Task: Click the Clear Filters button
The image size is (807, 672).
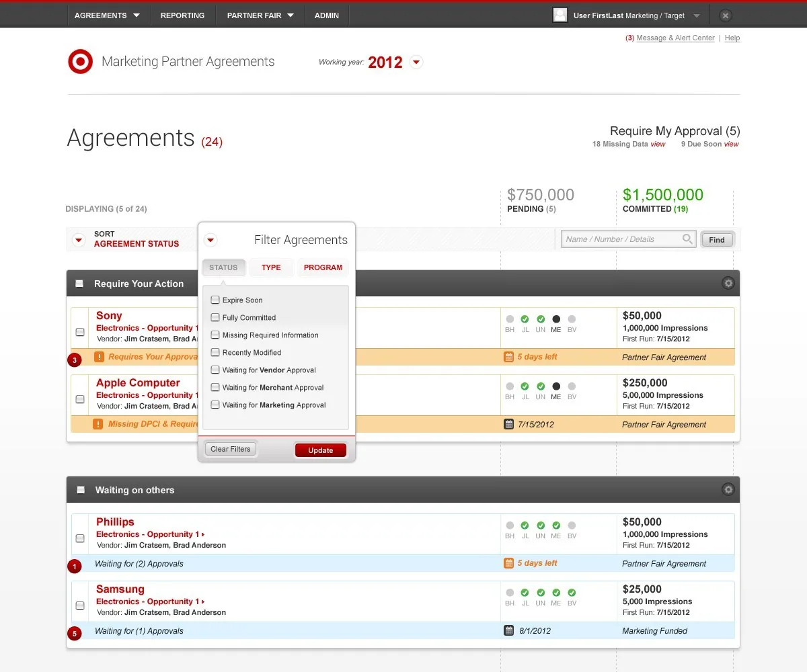Action: point(231,449)
